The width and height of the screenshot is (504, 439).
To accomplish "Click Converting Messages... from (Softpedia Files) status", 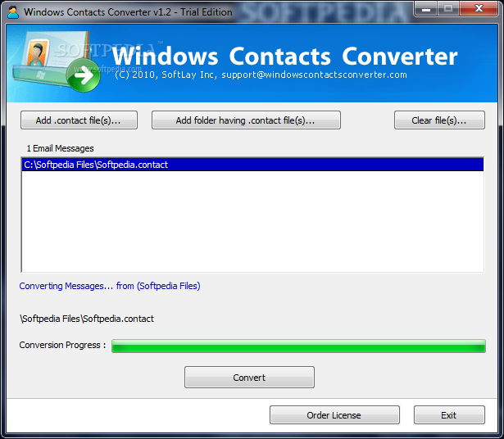I will click(110, 286).
